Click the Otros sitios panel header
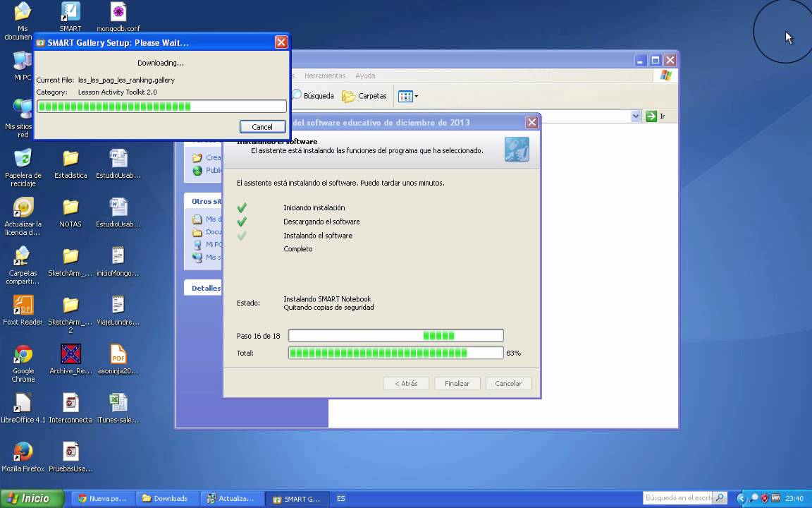 [x=204, y=201]
